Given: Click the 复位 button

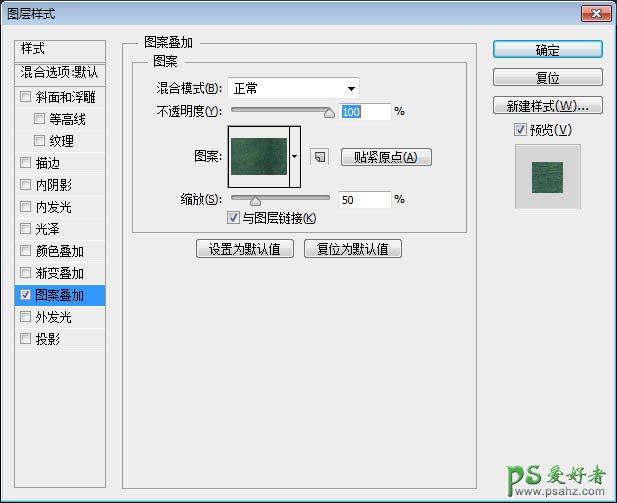Looking at the screenshot, I should pos(547,77).
